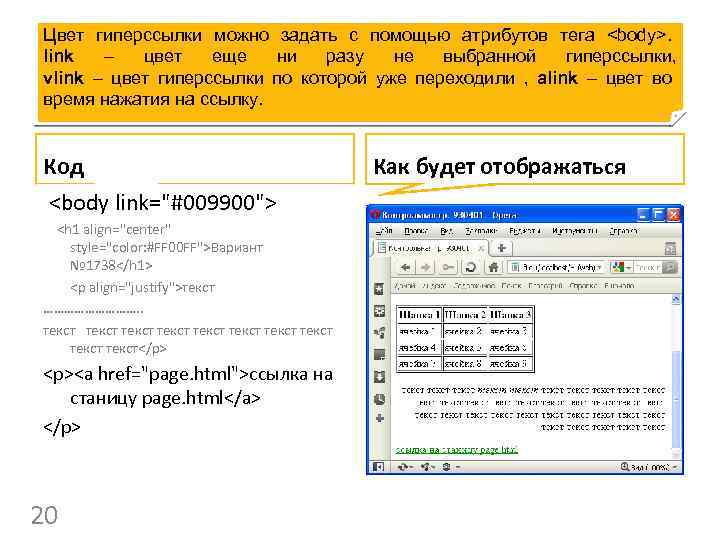Viewport: 720px width, 540px height.
Task: Follow the green page.html hyperlink
Action: [456, 450]
